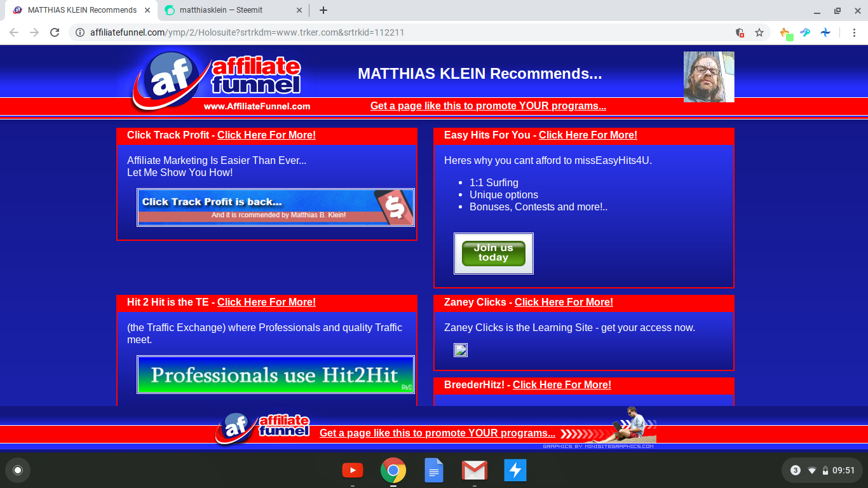Image resolution: width=868 pixels, height=488 pixels.
Task: Open the ChromeOS launcher button
Action: coord(18,470)
